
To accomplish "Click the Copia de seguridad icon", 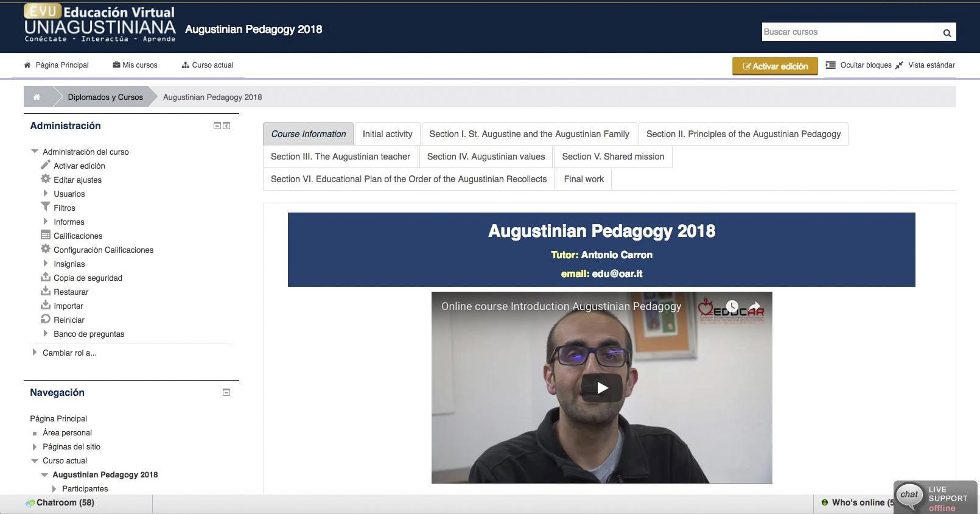I will coord(46,277).
